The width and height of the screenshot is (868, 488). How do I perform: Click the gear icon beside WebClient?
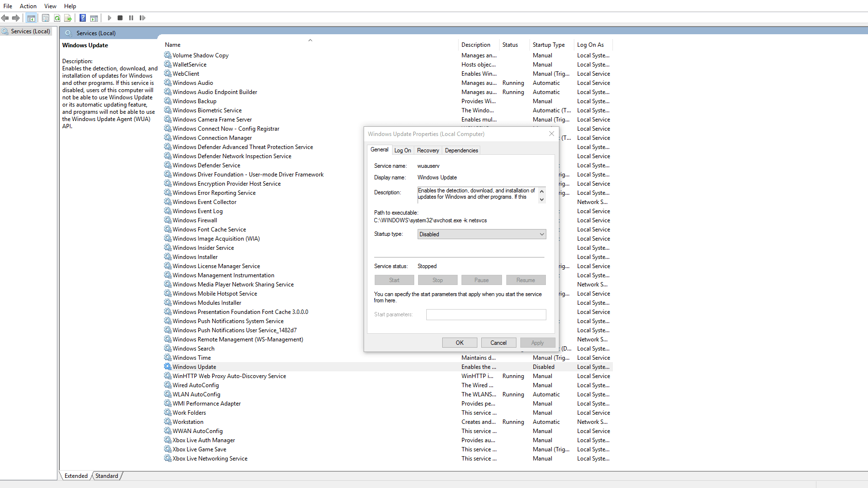[168, 73]
